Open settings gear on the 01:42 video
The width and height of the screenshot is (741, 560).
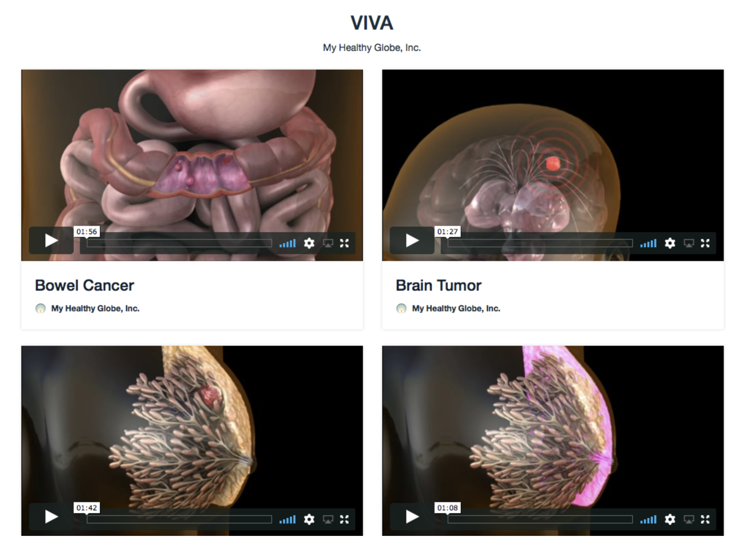tap(309, 519)
